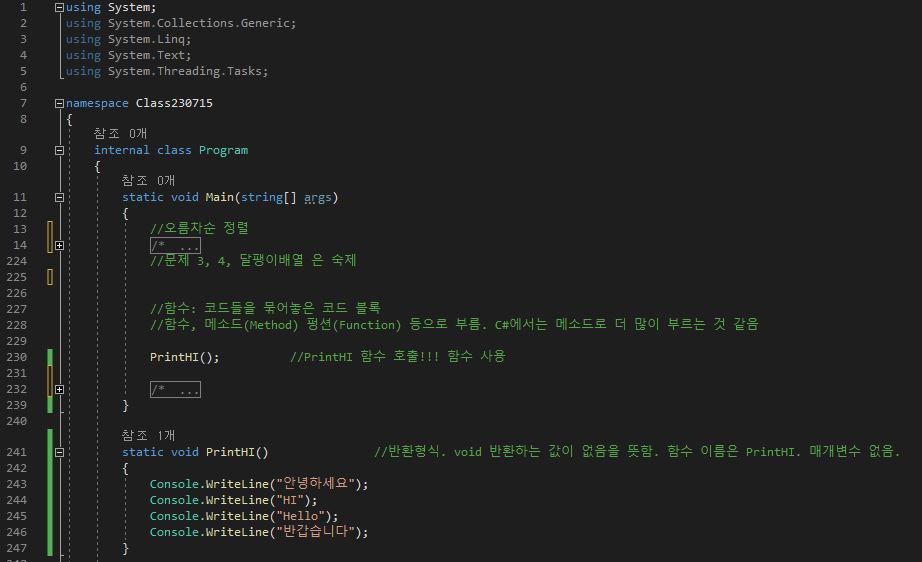Click the '참조 1개' lens above PrintHI
Viewport: 922px width, 562px height.
point(148,436)
